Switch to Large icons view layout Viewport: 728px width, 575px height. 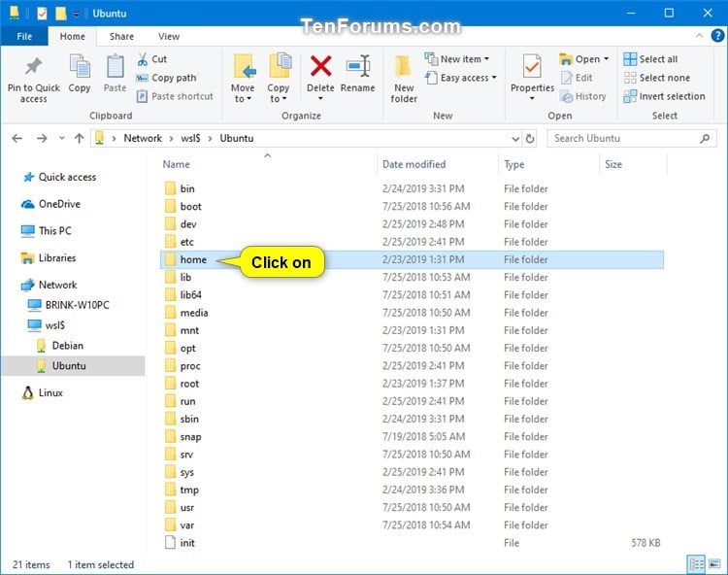point(714,564)
